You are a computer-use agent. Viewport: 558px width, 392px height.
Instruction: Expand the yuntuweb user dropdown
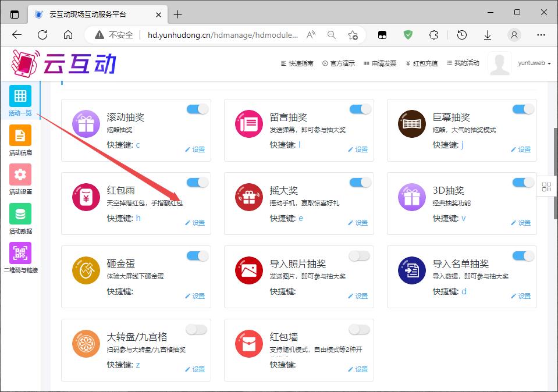534,63
